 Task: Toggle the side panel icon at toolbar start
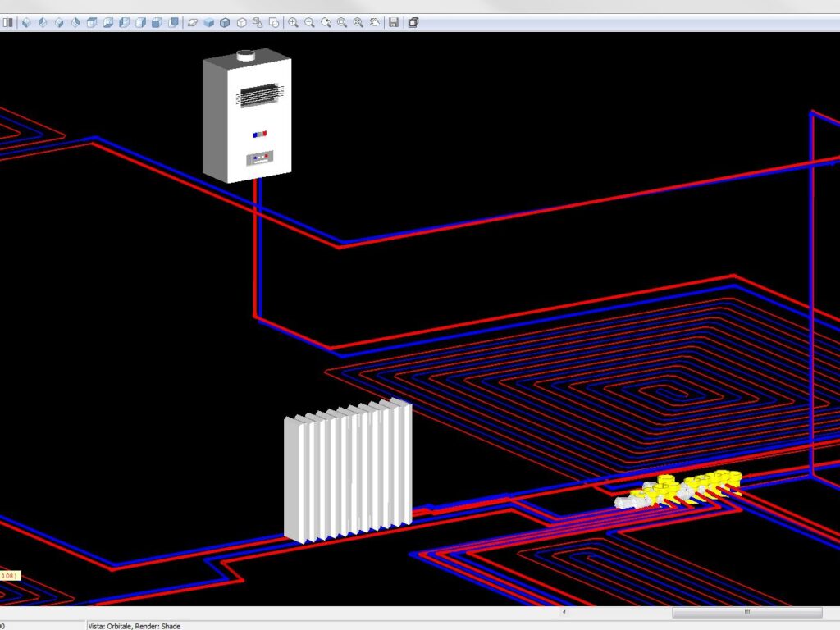pyautogui.click(x=8, y=22)
